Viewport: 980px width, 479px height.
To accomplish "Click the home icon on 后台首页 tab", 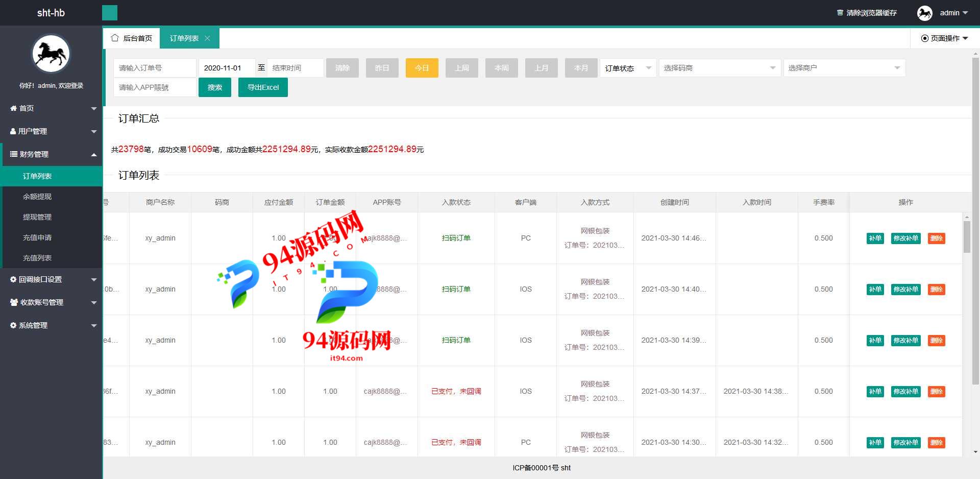I will pos(115,38).
